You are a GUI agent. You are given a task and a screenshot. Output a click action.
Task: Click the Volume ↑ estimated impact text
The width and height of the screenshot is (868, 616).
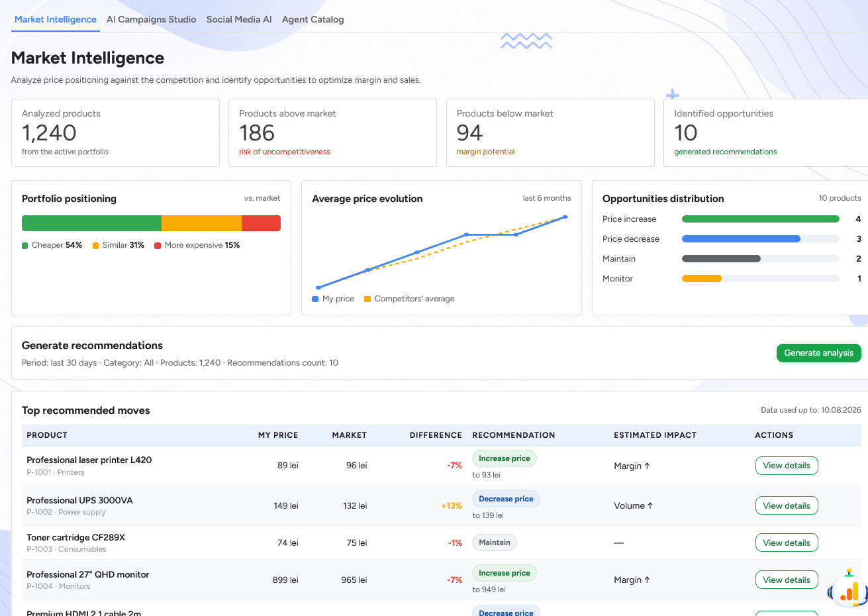pos(634,506)
